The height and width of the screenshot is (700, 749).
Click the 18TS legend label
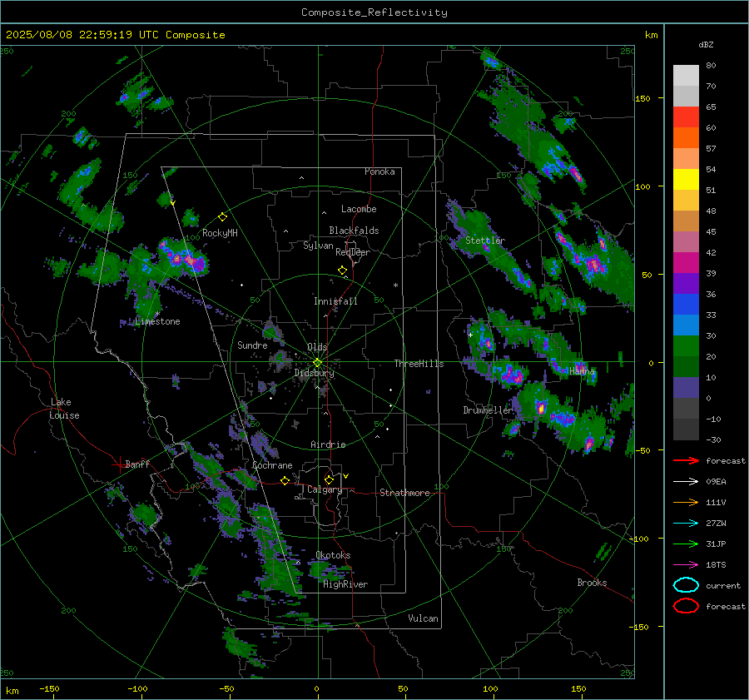pyautogui.click(x=716, y=565)
